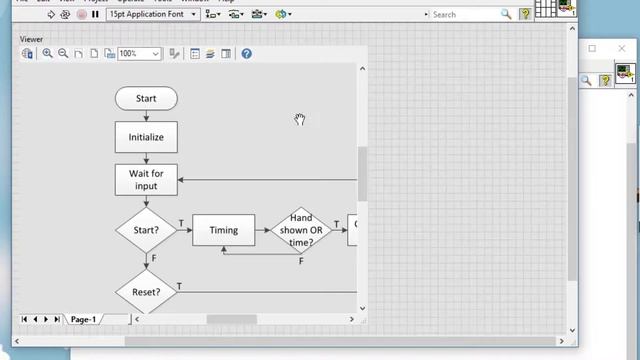Pause the VI execution
Screen dimensions: 640x360
point(95,14)
